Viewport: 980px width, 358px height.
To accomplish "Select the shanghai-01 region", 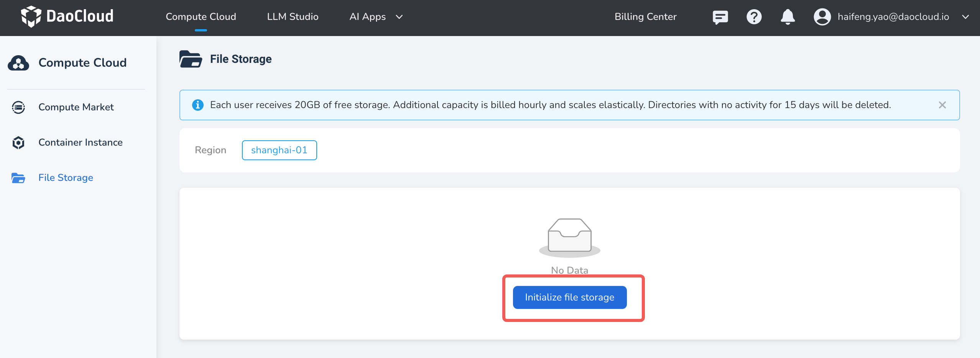I will click(279, 150).
